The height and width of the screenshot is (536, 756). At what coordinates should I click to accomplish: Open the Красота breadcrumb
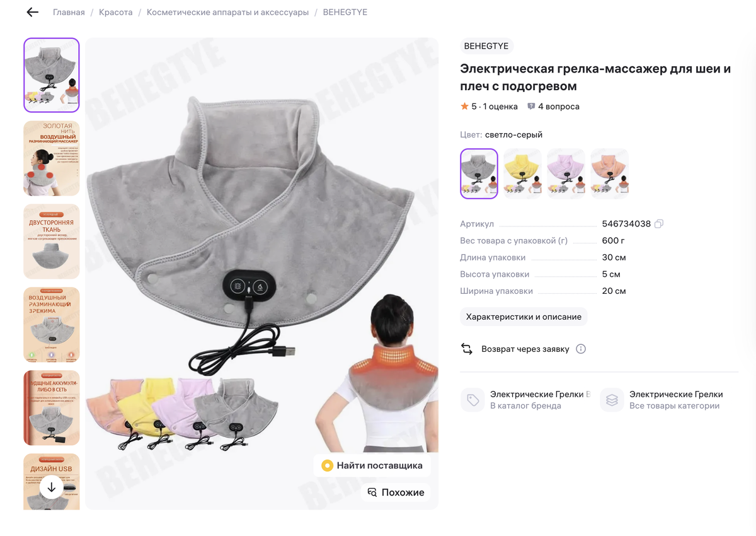coord(116,12)
